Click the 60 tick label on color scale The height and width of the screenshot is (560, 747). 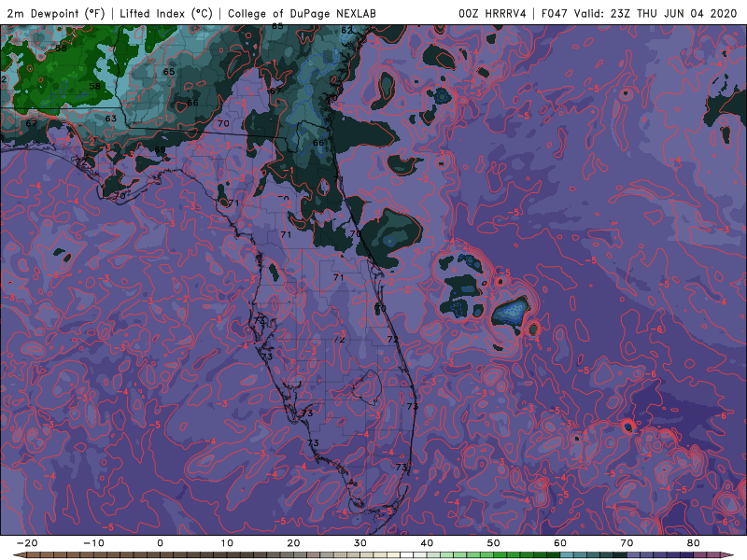tap(560, 543)
